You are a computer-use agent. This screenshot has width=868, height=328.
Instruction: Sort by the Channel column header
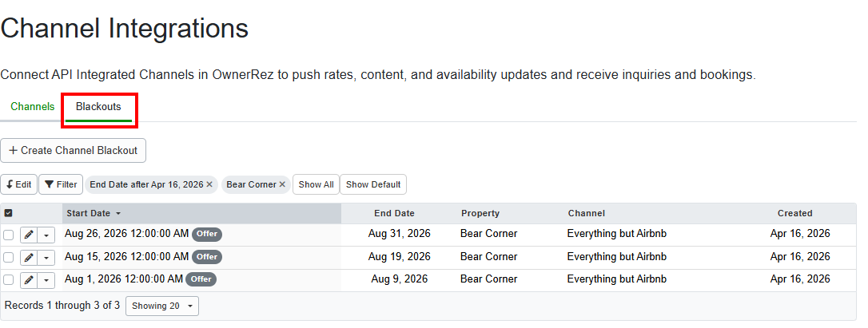pyautogui.click(x=586, y=214)
